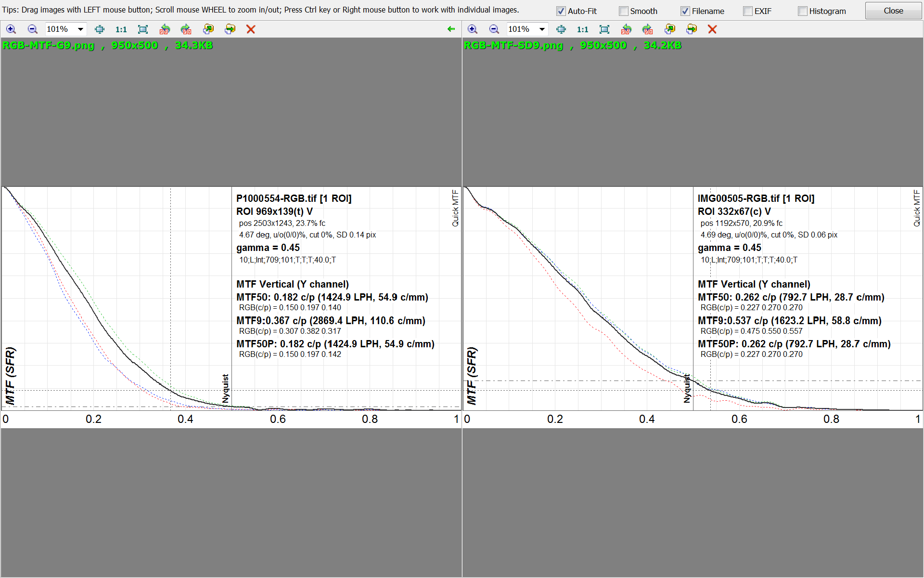This screenshot has width=924, height=578.
Task: Enable the Smooth checkbox
Action: (624, 11)
